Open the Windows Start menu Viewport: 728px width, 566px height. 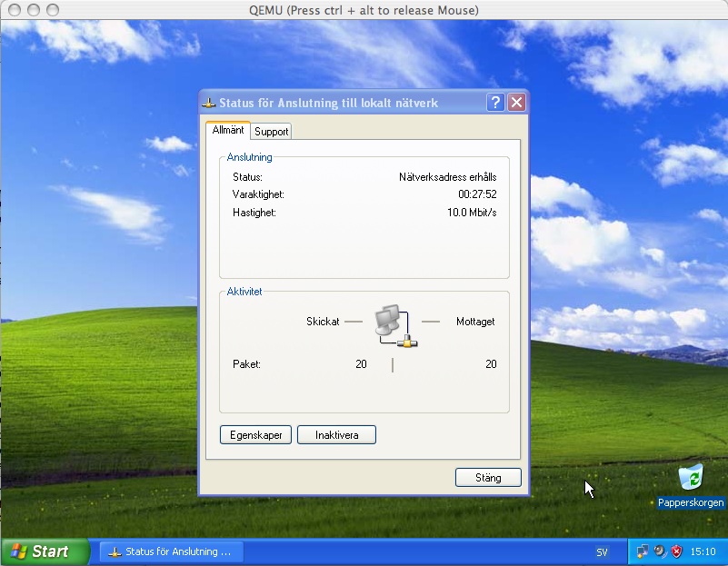(x=45, y=551)
